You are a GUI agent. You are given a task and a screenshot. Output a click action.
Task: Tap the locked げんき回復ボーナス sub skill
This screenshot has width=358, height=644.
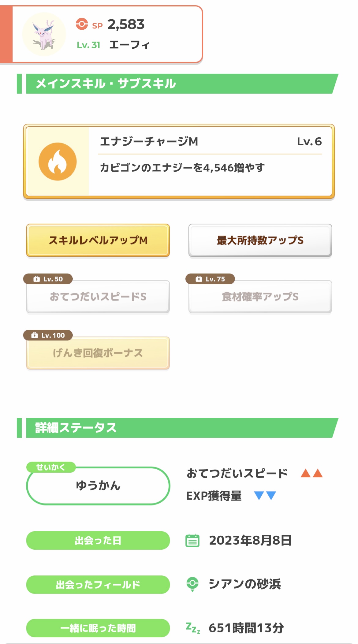click(98, 353)
